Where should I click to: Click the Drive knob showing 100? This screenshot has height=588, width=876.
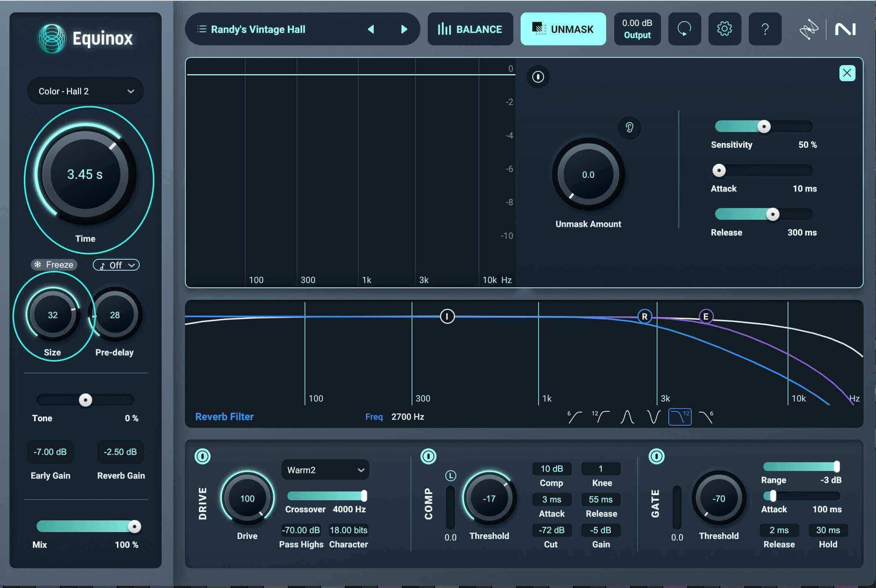click(x=248, y=498)
